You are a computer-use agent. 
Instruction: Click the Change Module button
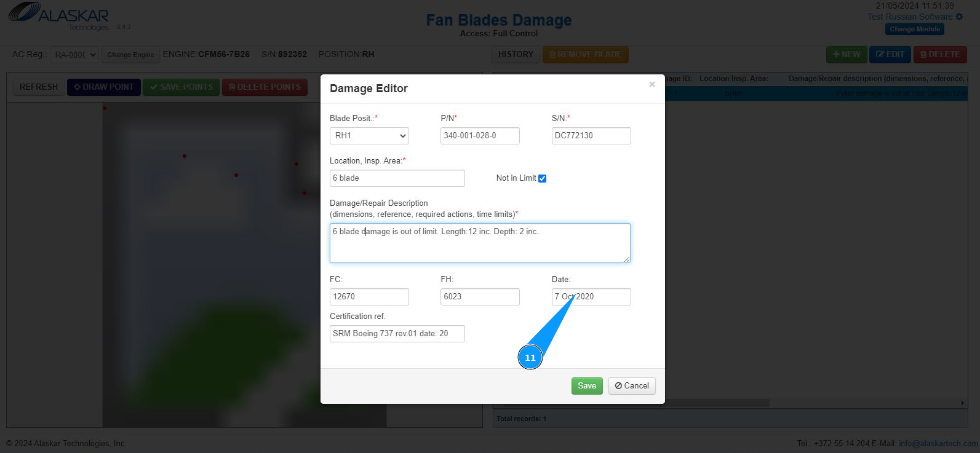[x=915, y=29]
